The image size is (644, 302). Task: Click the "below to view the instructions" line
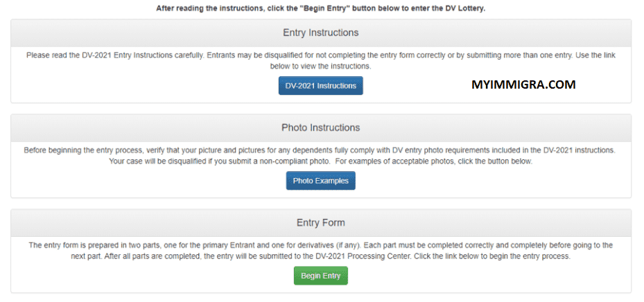click(321, 66)
